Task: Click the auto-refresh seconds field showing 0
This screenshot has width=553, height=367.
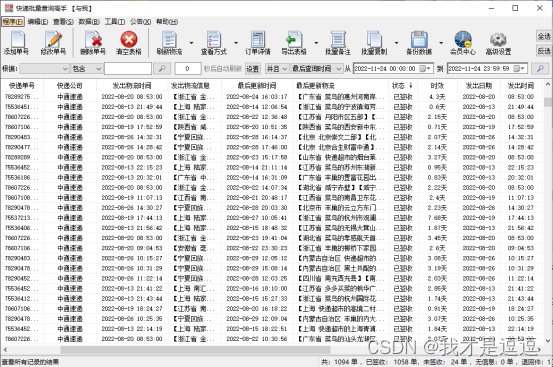Action: click(x=188, y=68)
